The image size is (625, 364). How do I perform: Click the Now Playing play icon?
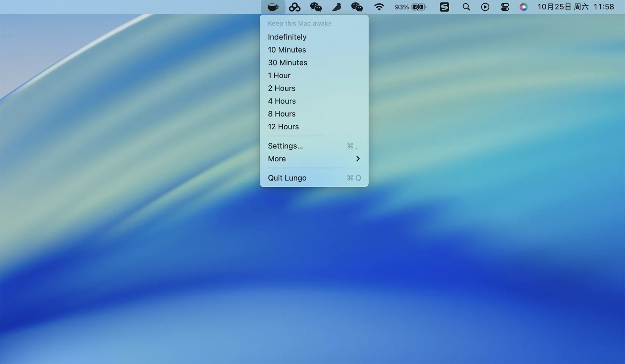pyautogui.click(x=485, y=7)
